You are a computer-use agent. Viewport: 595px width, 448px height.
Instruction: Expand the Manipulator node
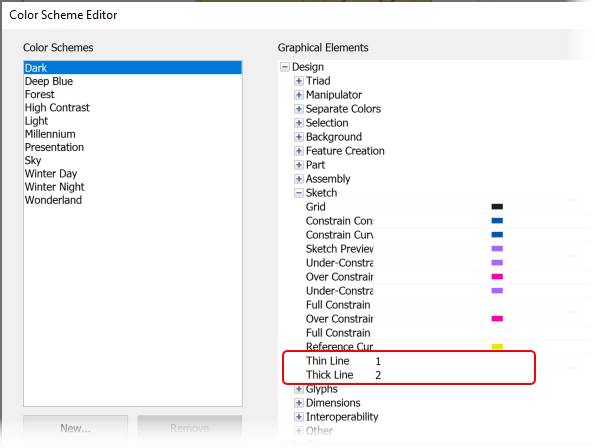[x=299, y=95]
